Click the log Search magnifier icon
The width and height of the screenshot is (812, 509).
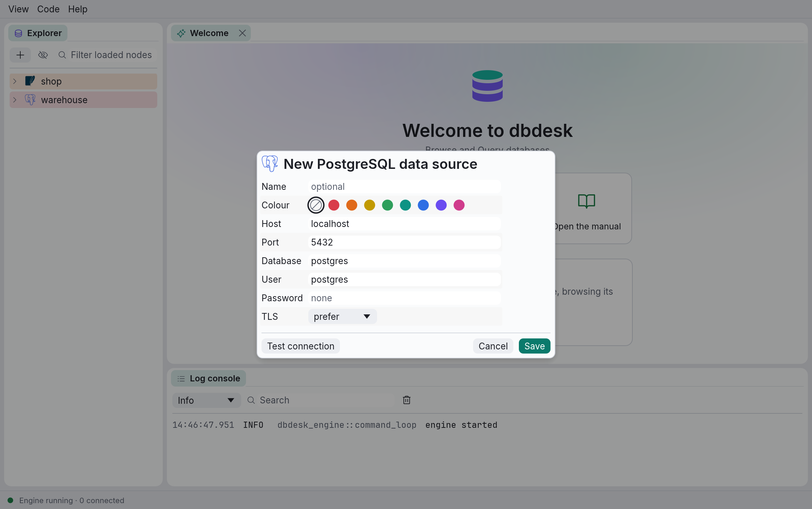pos(251,400)
